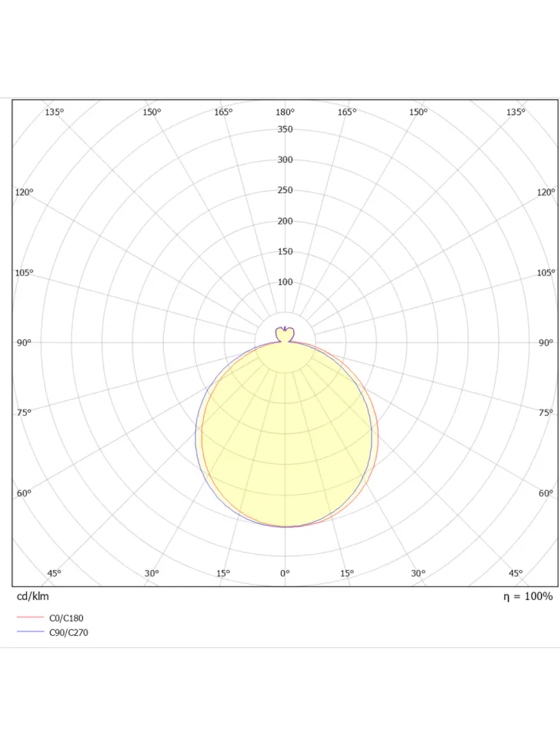Click the top-left 135° angle label

(x=54, y=112)
